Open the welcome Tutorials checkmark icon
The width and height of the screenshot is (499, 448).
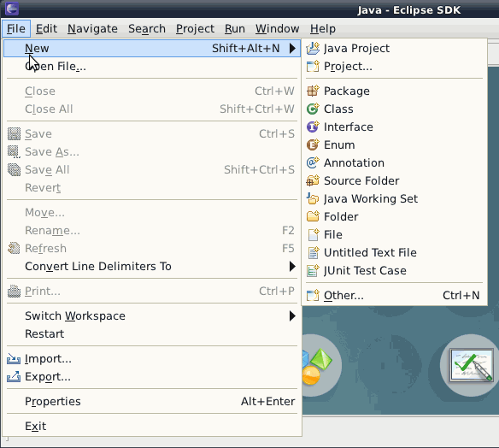(472, 365)
